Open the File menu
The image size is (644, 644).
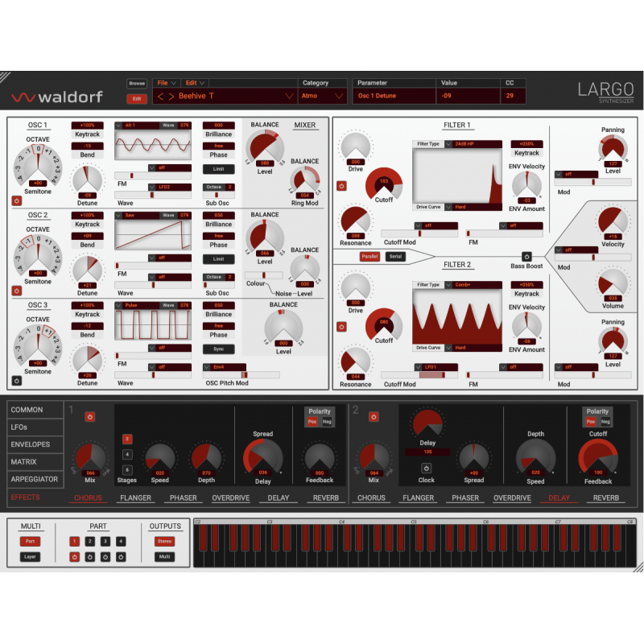[x=163, y=82]
